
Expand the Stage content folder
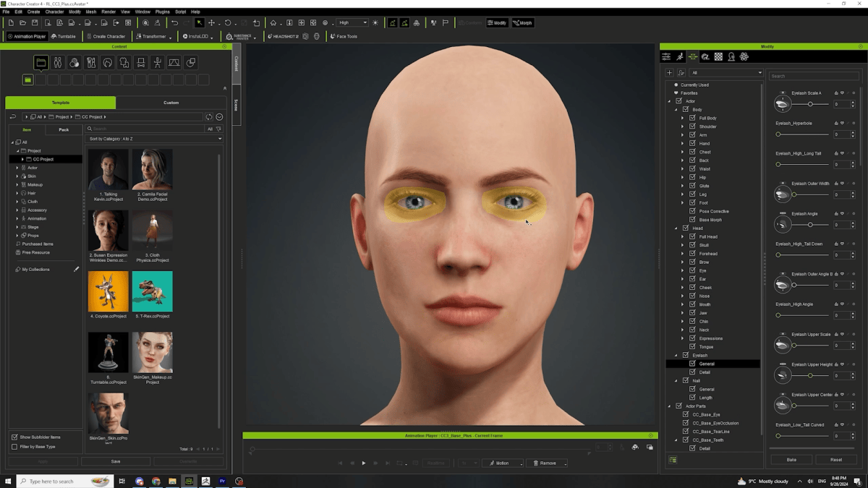coord(17,227)
